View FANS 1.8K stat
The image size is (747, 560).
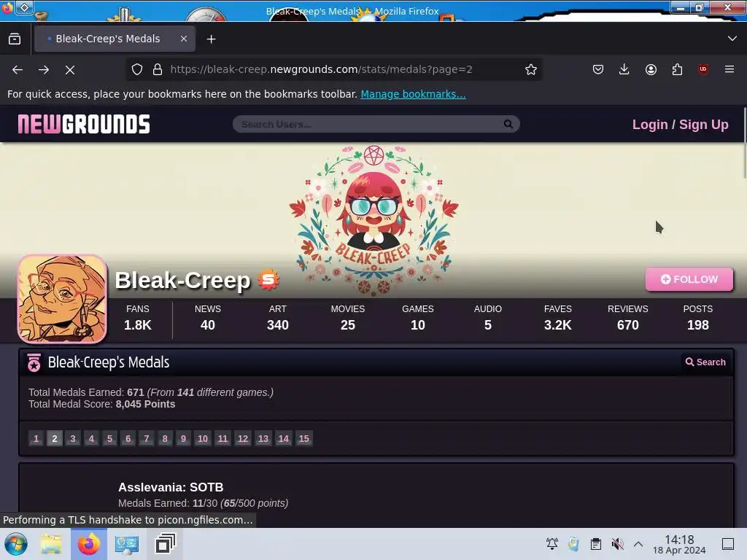point(138,318)
